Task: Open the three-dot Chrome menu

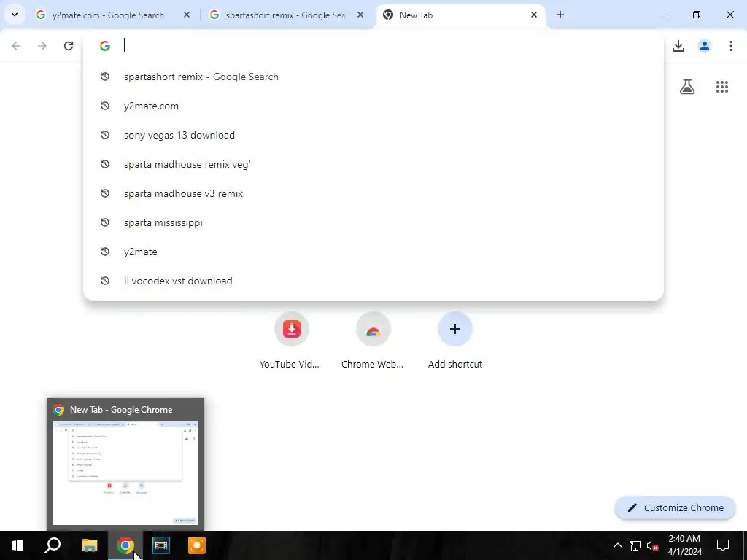Action: click(x=731, y=46)
